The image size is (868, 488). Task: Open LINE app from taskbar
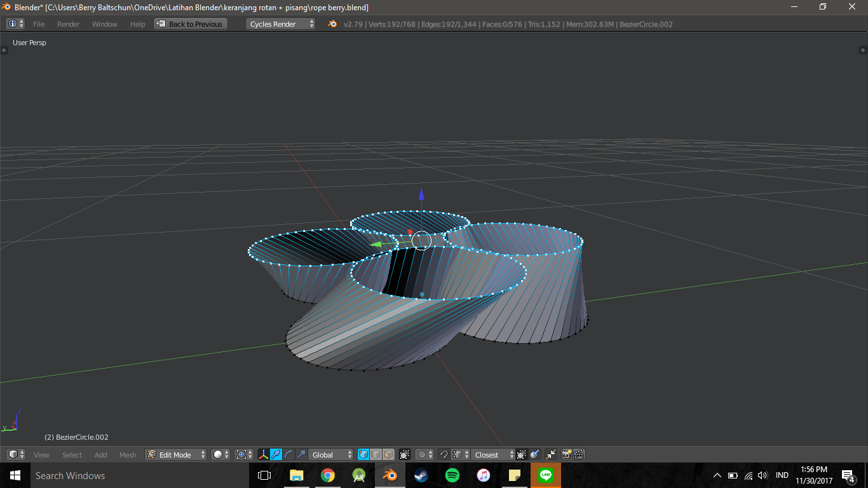[x=545, y=475]
